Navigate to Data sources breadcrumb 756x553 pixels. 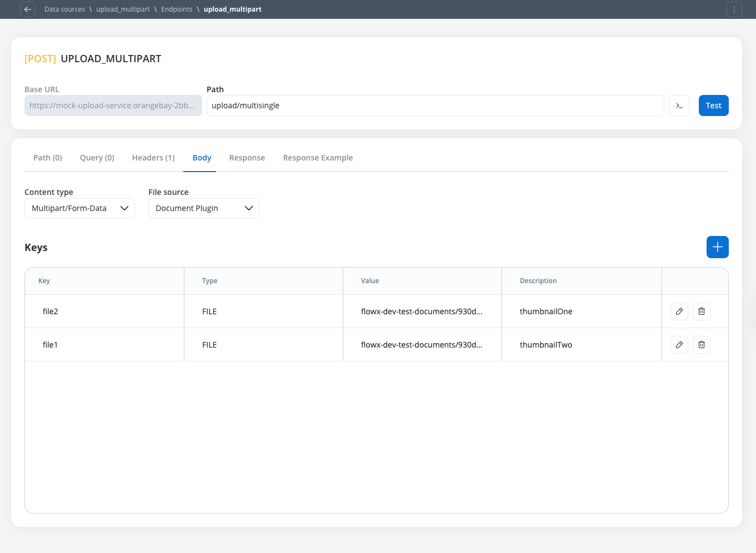coord(64,9)
